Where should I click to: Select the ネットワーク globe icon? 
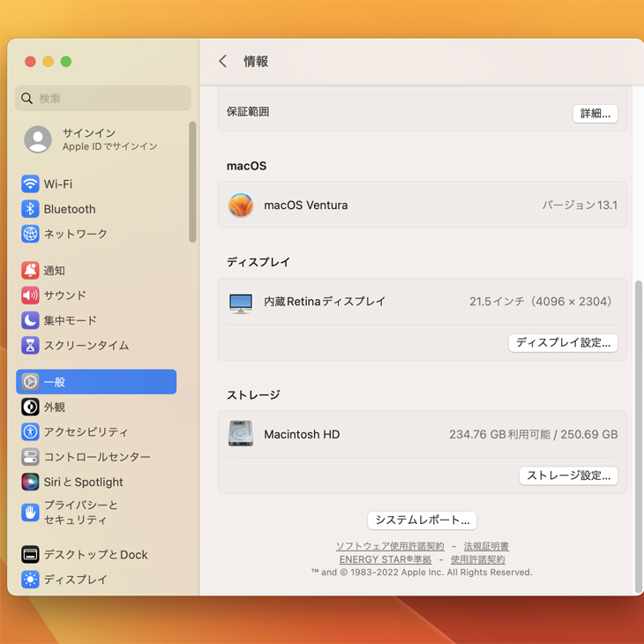30,234
